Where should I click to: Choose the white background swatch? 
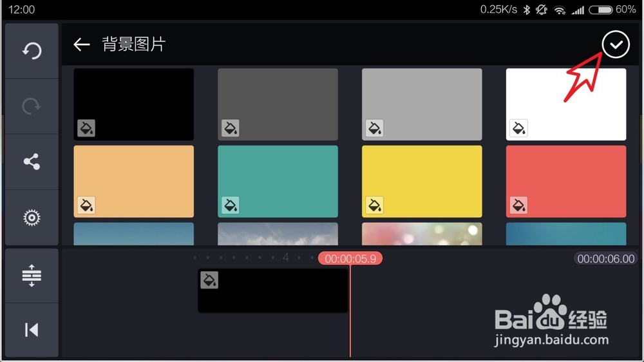566,104
